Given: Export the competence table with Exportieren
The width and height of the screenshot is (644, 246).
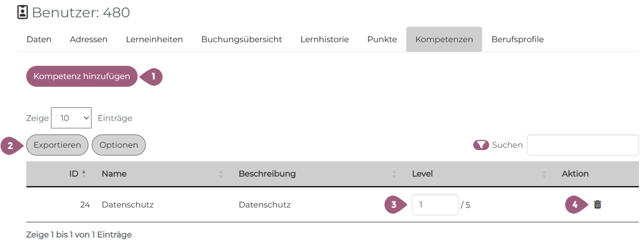Looking at the screenshot, I should tap(57, 145).
